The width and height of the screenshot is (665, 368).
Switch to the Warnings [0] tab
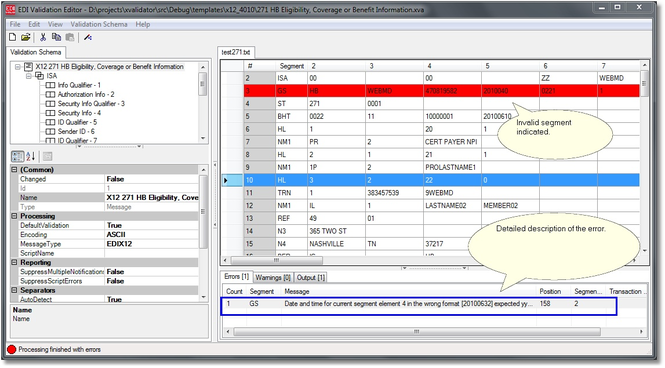[x=273, y=277]
